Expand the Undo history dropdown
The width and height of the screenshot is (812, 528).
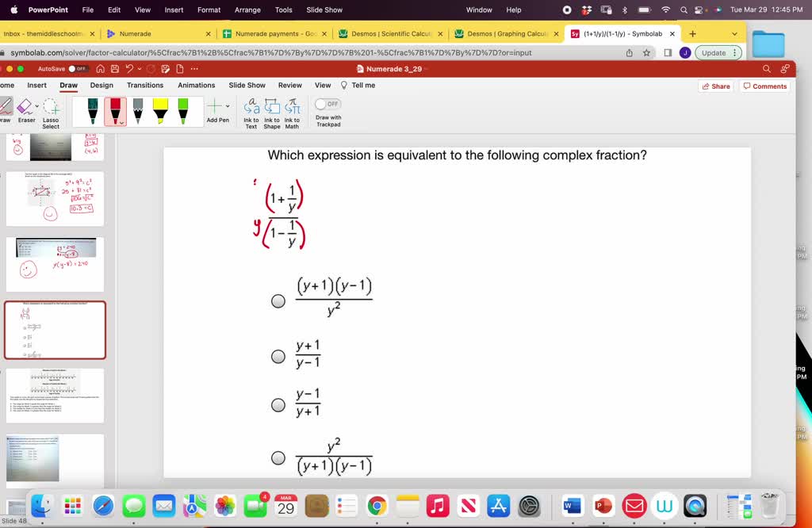point(140,69)
